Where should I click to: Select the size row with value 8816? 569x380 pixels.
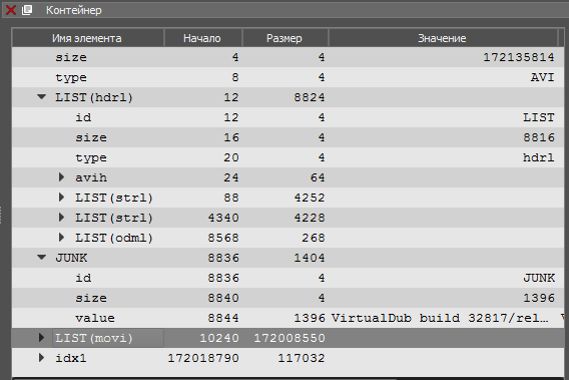coord(288,137)
